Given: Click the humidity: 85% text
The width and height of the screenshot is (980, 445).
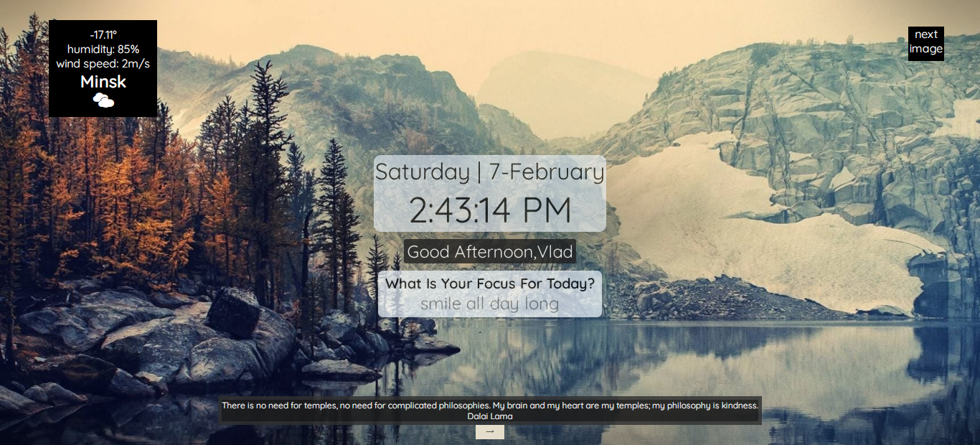Looking at the screenshot, I should (x=103, y=50).
